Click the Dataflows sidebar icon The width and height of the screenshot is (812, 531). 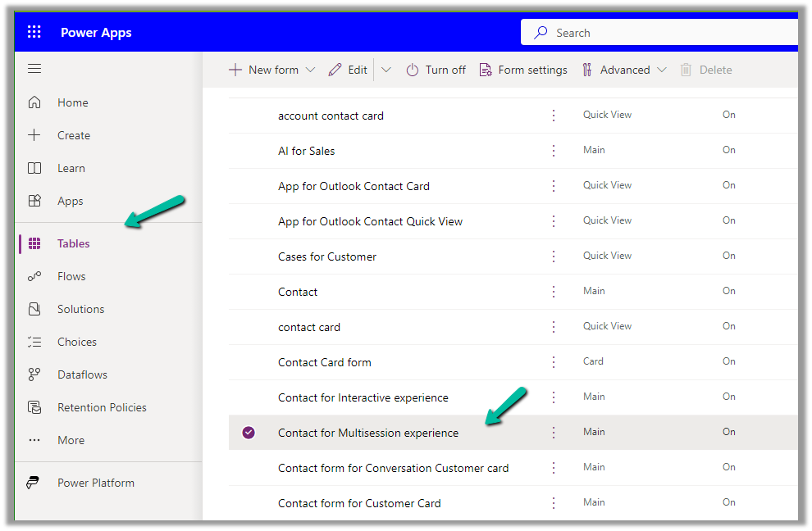coord(34,374)
